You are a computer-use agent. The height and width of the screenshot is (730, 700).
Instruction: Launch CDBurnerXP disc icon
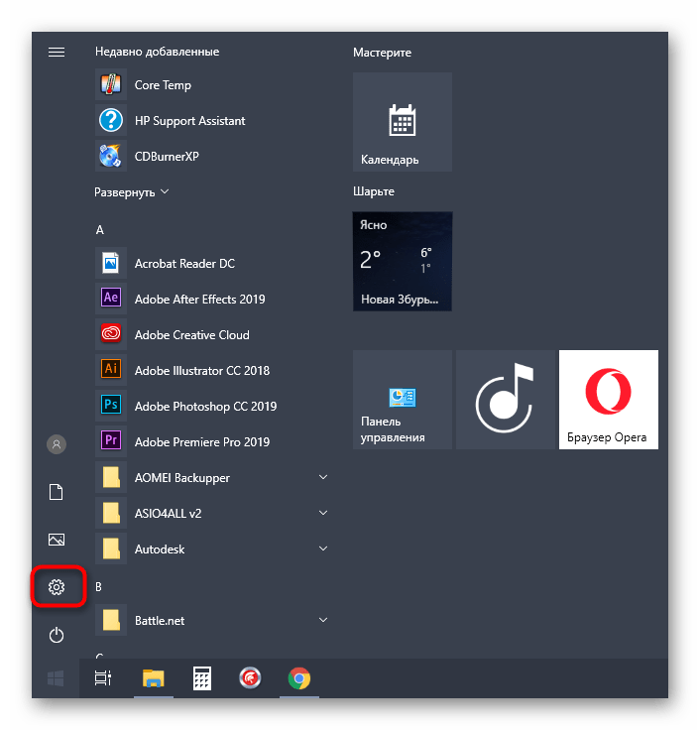point(111,156)
